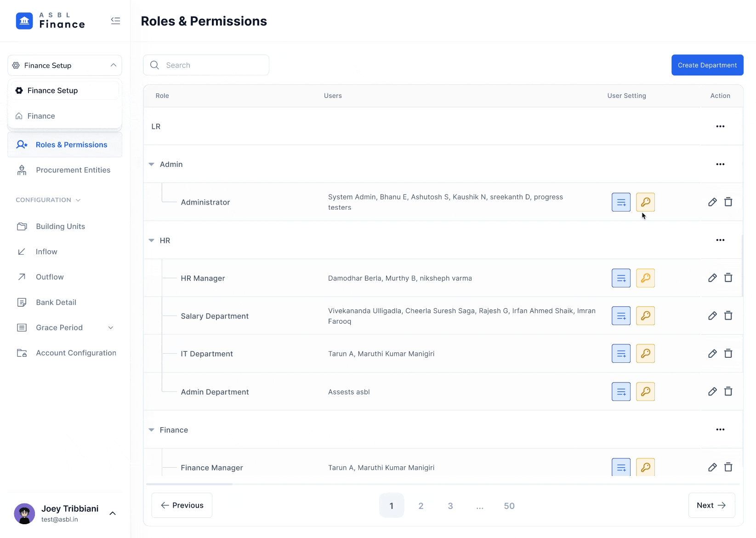Open the key permissions for Admin Department
This screenshot has width=756, height=538.
(645, 391)
